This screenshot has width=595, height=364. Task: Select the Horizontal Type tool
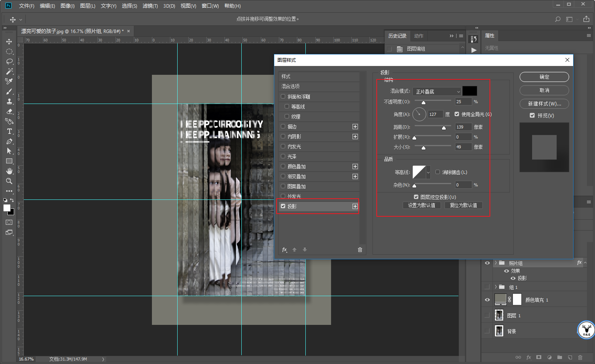click(x=9, y=131)
